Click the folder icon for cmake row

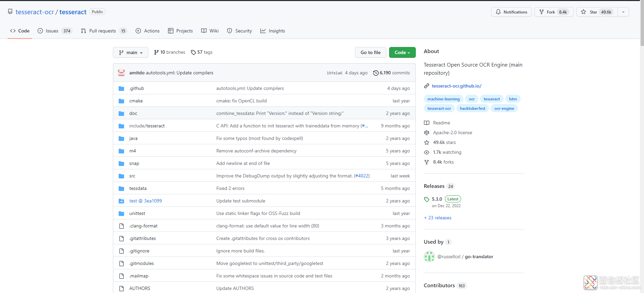coord(121,101)
